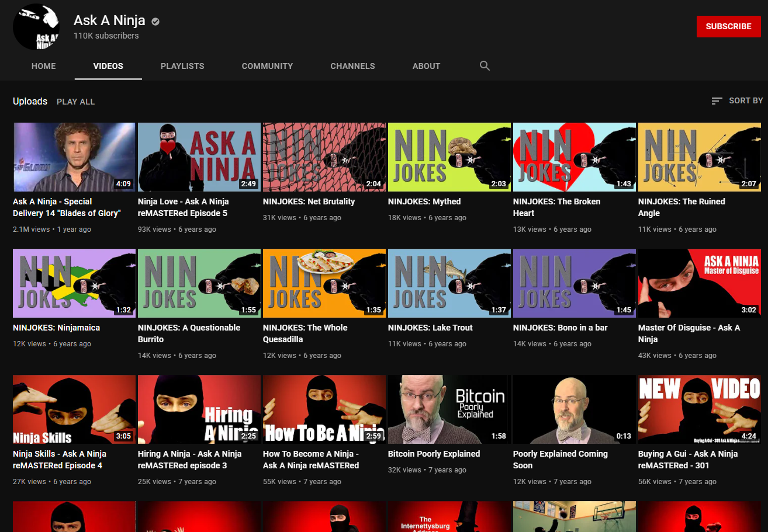Screen dimensions: 768x532
Task: Click the 'NINJOKES: The Broken Heart' title
Action: (x=556, y=207)
